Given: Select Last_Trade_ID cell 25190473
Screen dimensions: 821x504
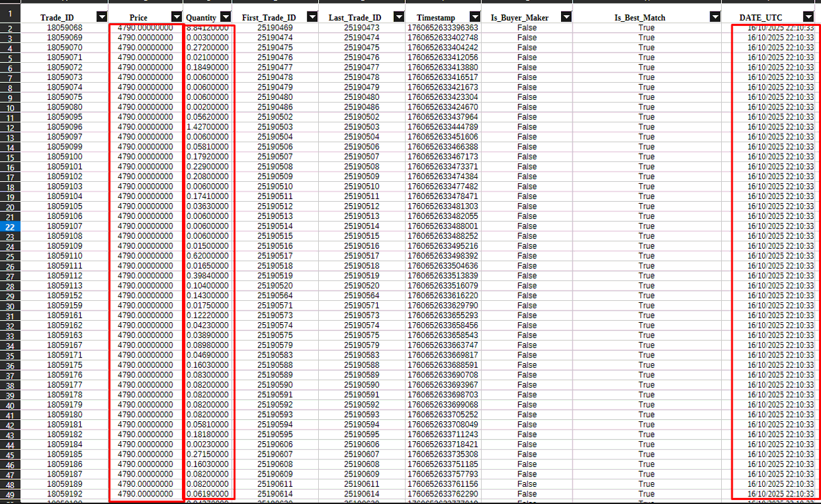Looking at the screenshot, I should pos(361,27).
